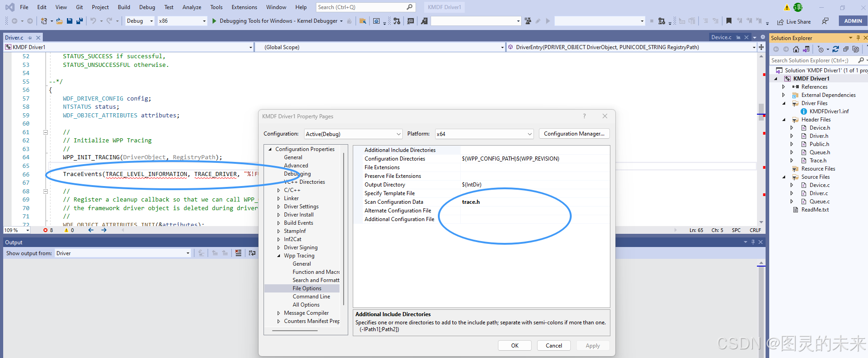
Task: Click the New Project toolbar icon
Action: point(44,21)
